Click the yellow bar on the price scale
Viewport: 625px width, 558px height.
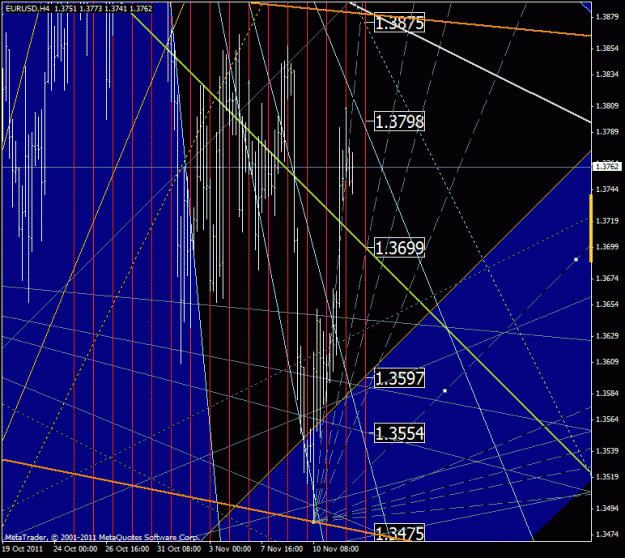[x=591, y=228]
